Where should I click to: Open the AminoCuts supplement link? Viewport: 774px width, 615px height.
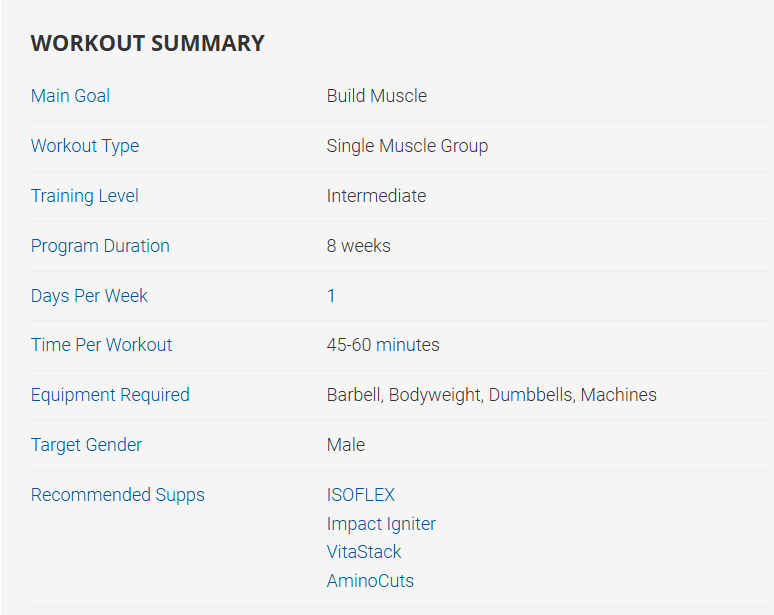click(x=369, y=581)
